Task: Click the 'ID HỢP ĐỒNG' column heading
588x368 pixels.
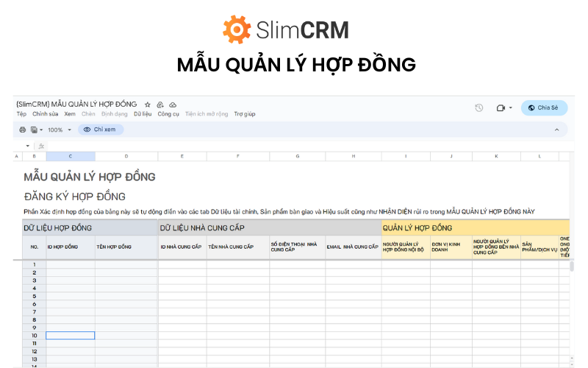Action: click(x=71, y=247)
